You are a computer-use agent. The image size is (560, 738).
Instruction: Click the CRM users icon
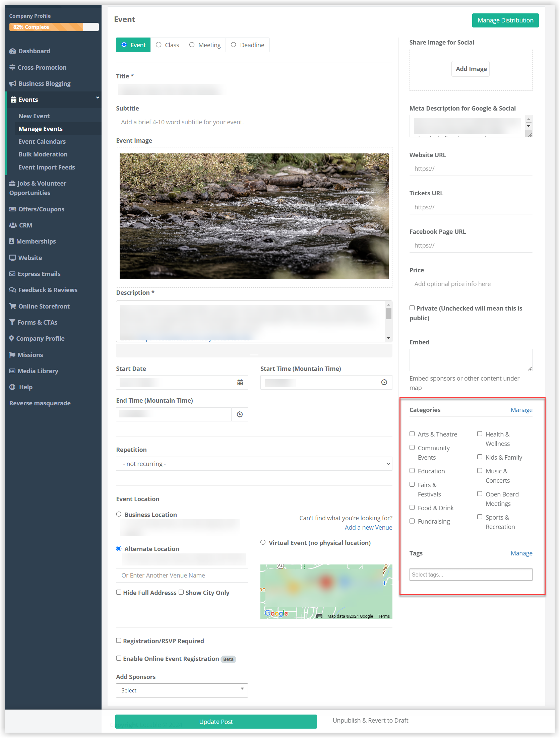pyautogui.click(x=13, y=225)
